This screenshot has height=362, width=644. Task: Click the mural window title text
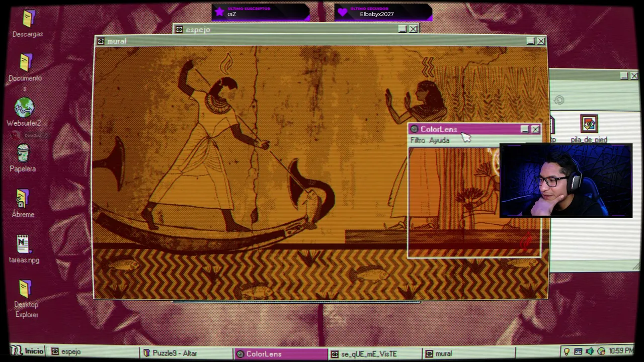(x=117, y=41)
